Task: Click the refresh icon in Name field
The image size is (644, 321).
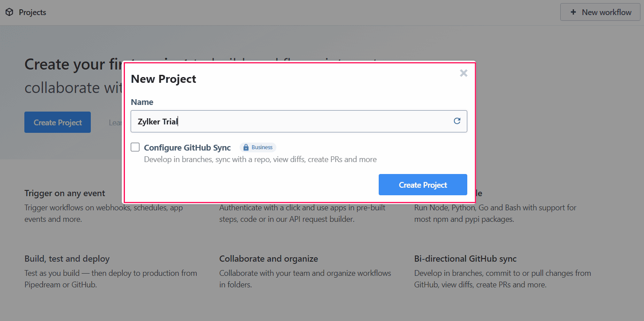Action: (x=457, y=121)
